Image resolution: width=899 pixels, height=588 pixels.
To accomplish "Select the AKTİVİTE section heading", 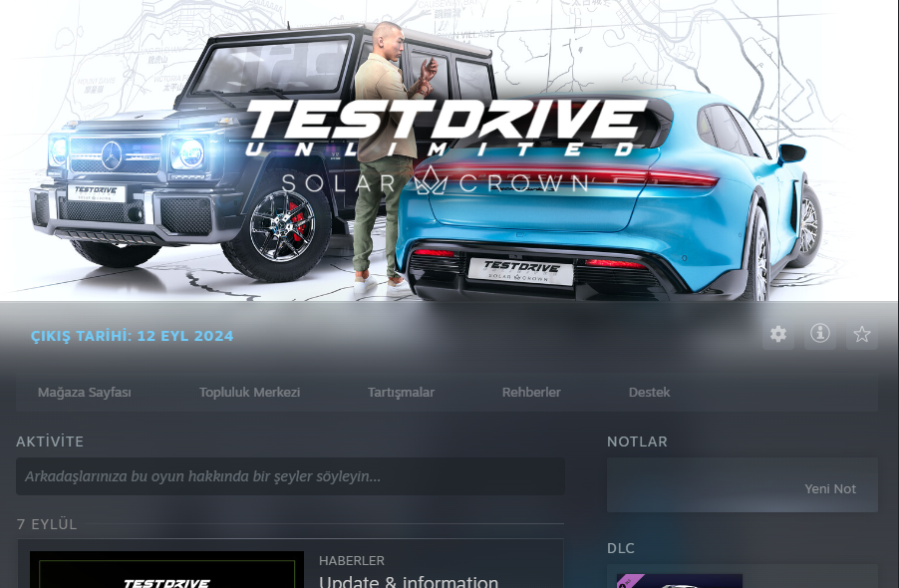I will [x=50, y=441].
